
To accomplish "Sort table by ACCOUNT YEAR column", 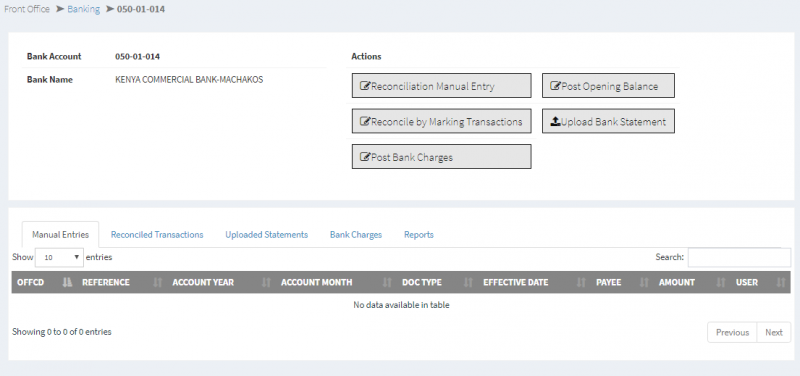I will pyautogui.click(x=221, y=282).
